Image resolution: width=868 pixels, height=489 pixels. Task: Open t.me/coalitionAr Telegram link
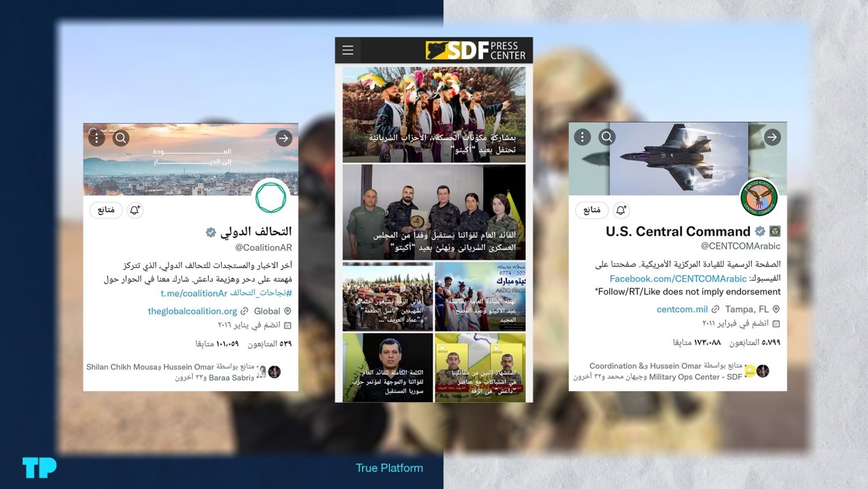coord(194,293)
